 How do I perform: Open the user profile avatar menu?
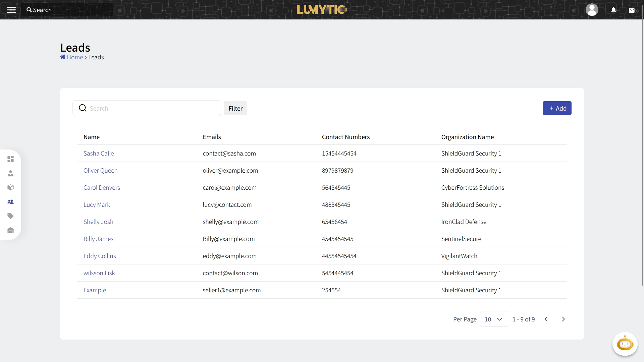point(592,10)
